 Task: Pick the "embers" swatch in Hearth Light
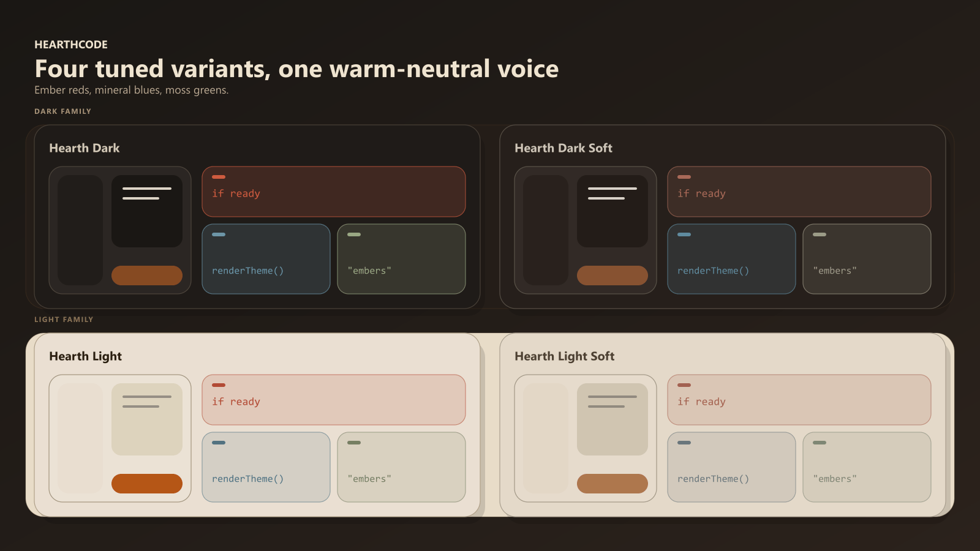click(401, 467)
